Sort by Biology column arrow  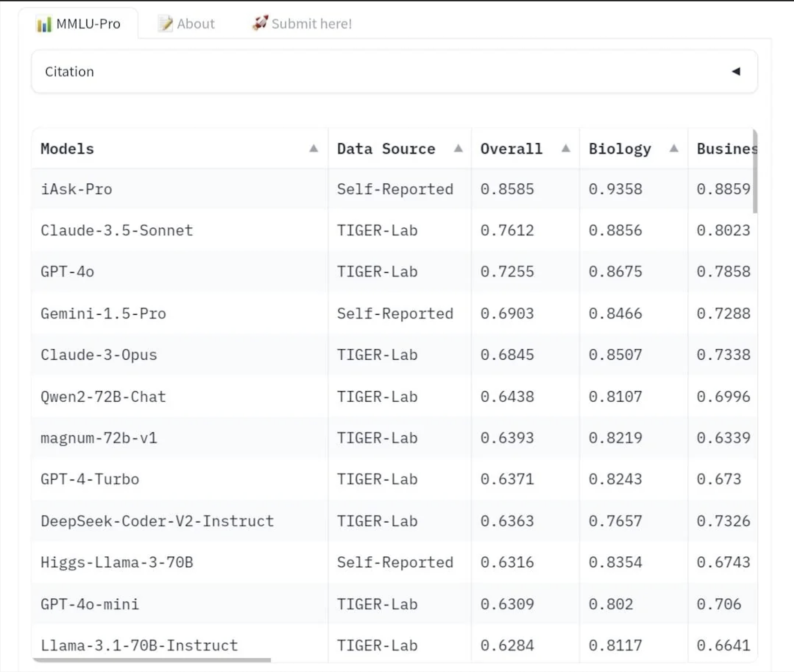click(x=674, y=148)
